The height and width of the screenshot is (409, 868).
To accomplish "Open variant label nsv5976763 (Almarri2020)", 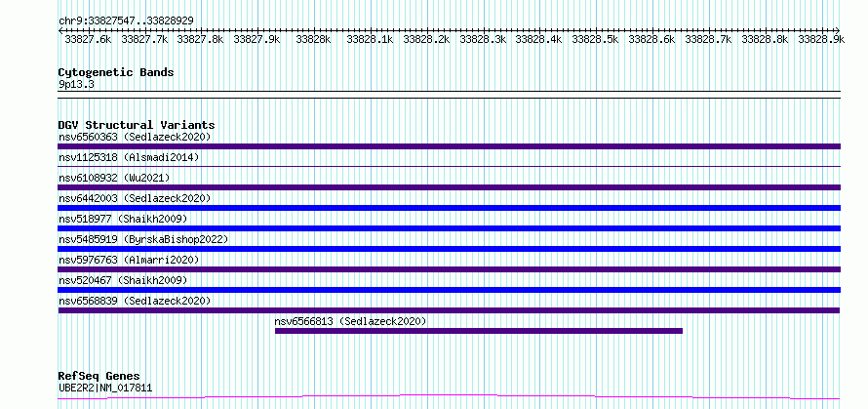I will 129,260.
